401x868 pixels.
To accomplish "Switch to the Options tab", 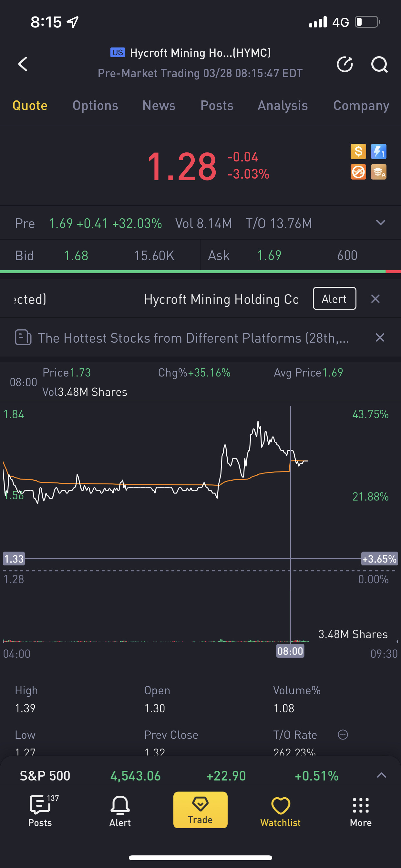I will (x=95, y=106).
